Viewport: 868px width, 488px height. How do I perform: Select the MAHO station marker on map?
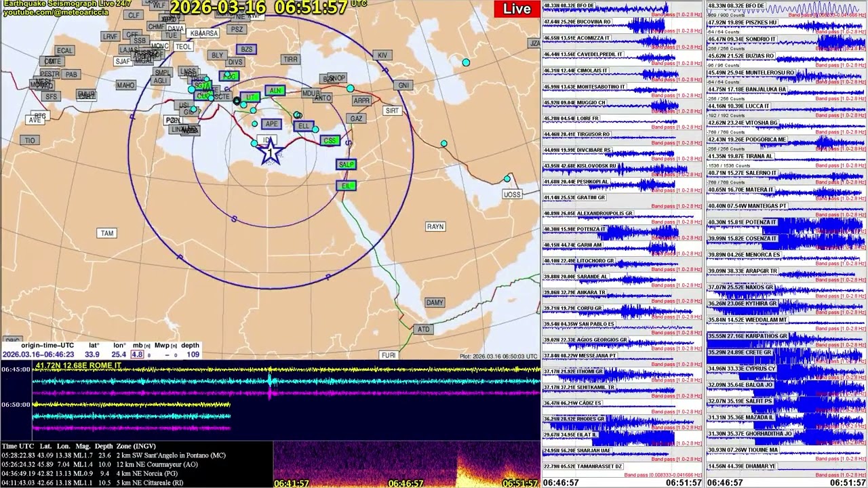click(125, 85)
